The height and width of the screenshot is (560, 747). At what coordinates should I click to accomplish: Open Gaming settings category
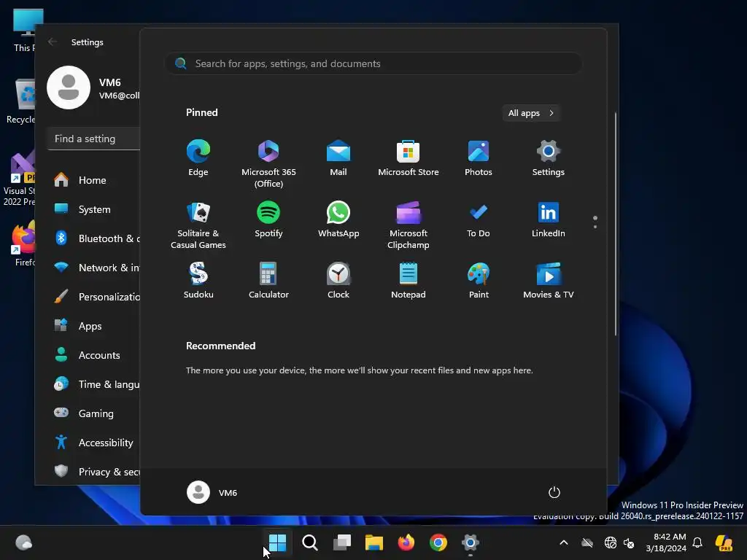[x=94, y=413]
